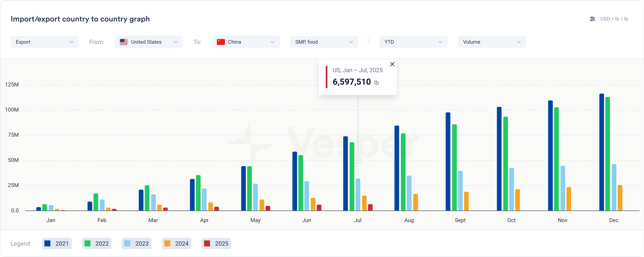
Task: Click the China flag icon
Action: click(221, 42)
